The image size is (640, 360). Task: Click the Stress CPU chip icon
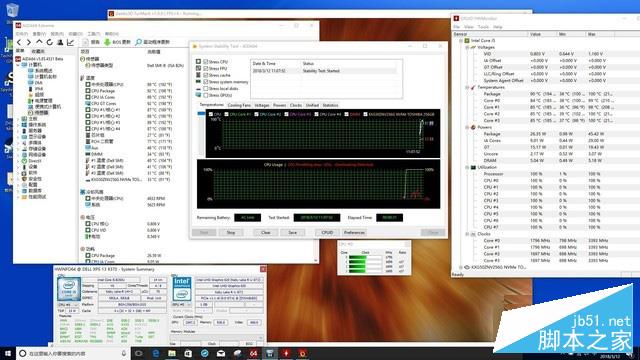pyautogui.click(x=198, y=62)
